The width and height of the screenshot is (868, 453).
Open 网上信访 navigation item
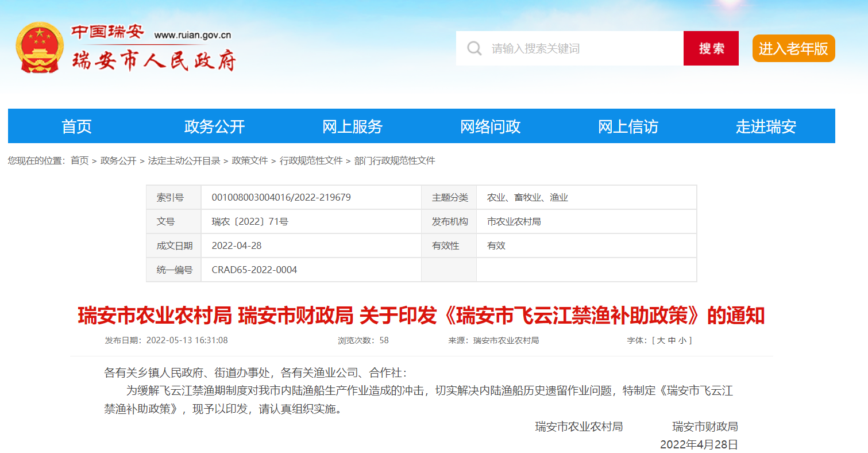(x=628, y=126)
